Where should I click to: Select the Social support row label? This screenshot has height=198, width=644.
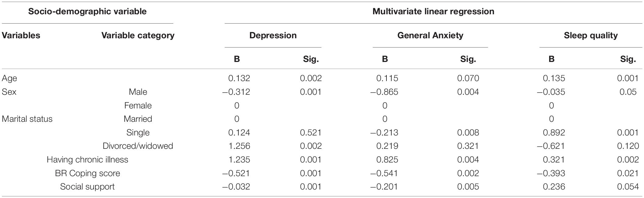click(87, 186)
